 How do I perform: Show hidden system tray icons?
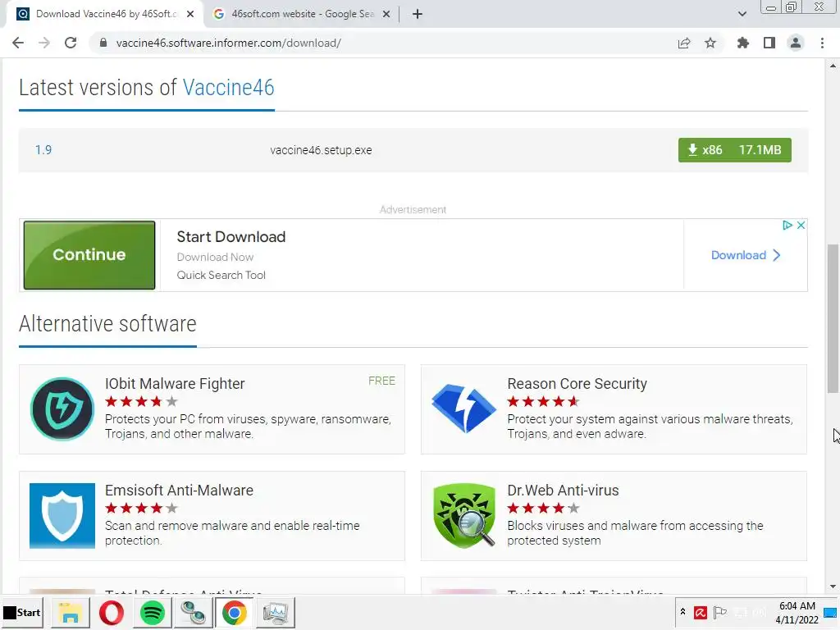pos(682,612)
